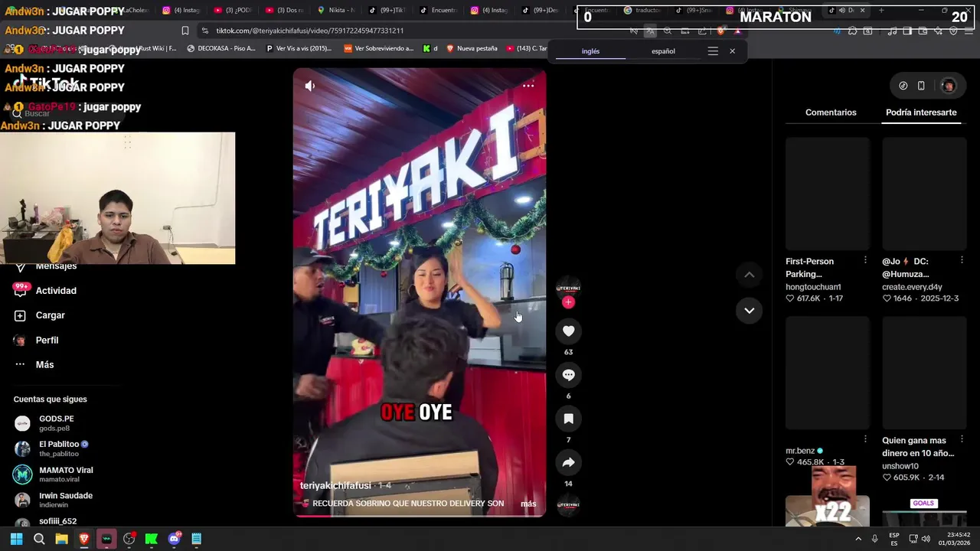
Task: Save the video with bookmark icon
Action: point(568,419)
